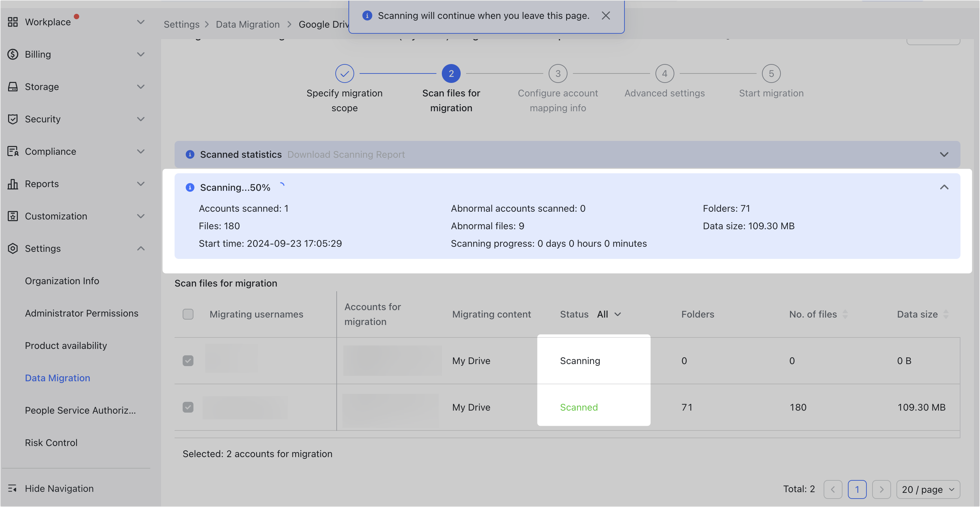Uncheck the Scanned account row
The image size is (980, 507).
[x=188, y=407]
